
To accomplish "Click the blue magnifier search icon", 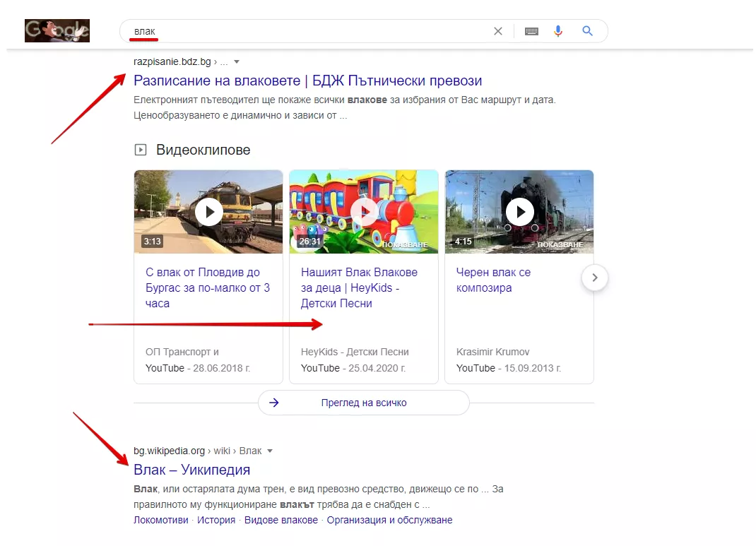I will (x=587, y=31).
